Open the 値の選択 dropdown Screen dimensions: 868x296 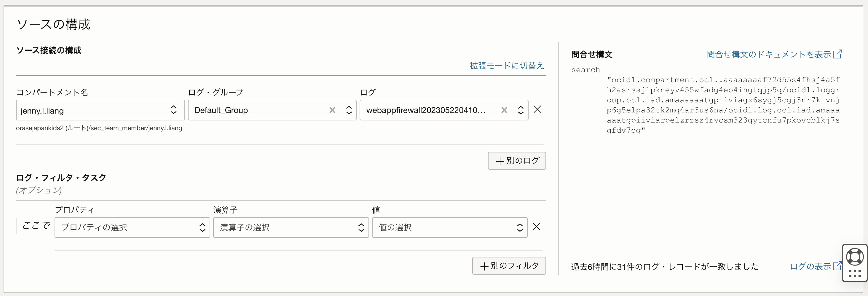pyautogui.click(x=449, y=227)
